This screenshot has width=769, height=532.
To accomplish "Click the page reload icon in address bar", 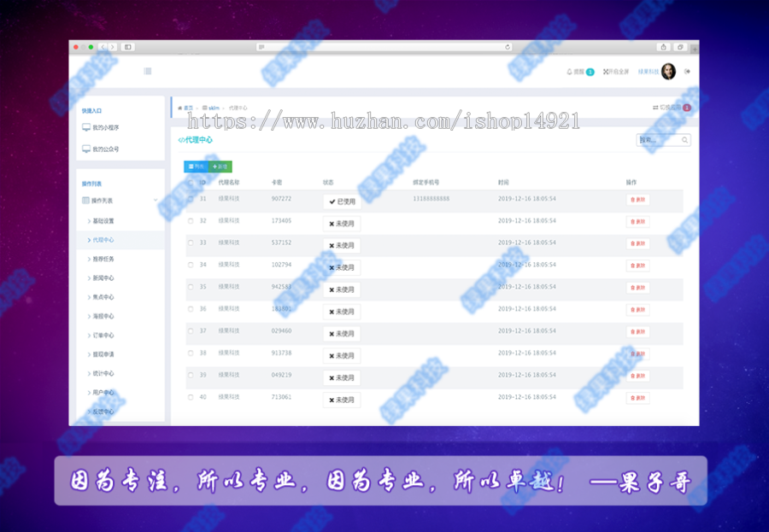I will click(x=508, y=47).
